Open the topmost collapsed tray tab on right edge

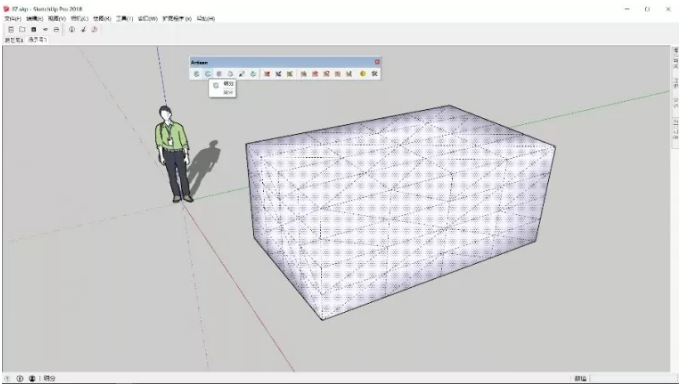(x=676, y=59)
